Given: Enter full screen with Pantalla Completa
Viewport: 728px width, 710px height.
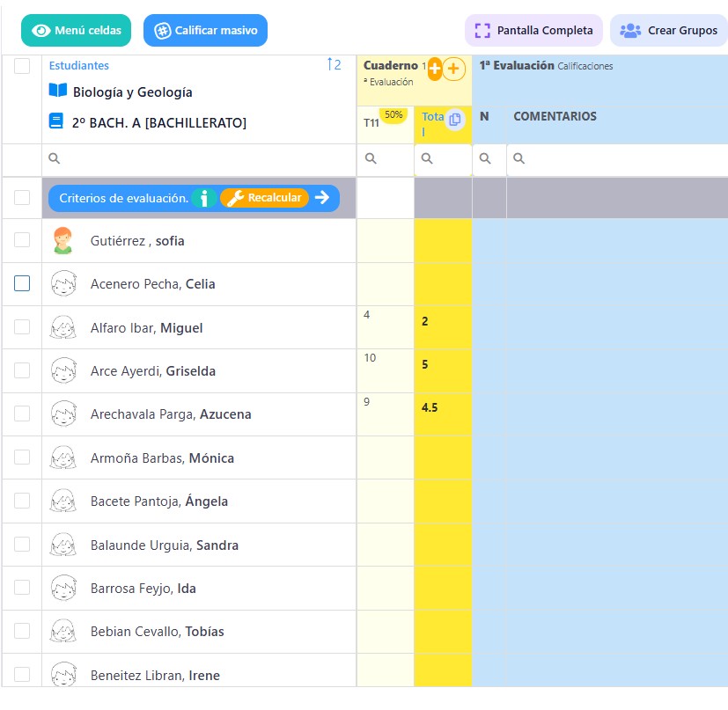Looking at the screenshot, I should 533,30.
